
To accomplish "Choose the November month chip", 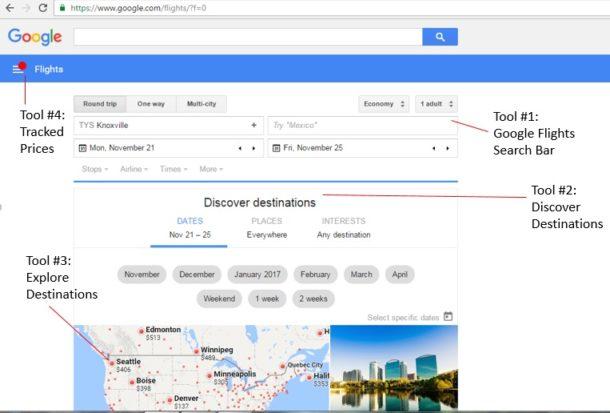I will point(142,274).
